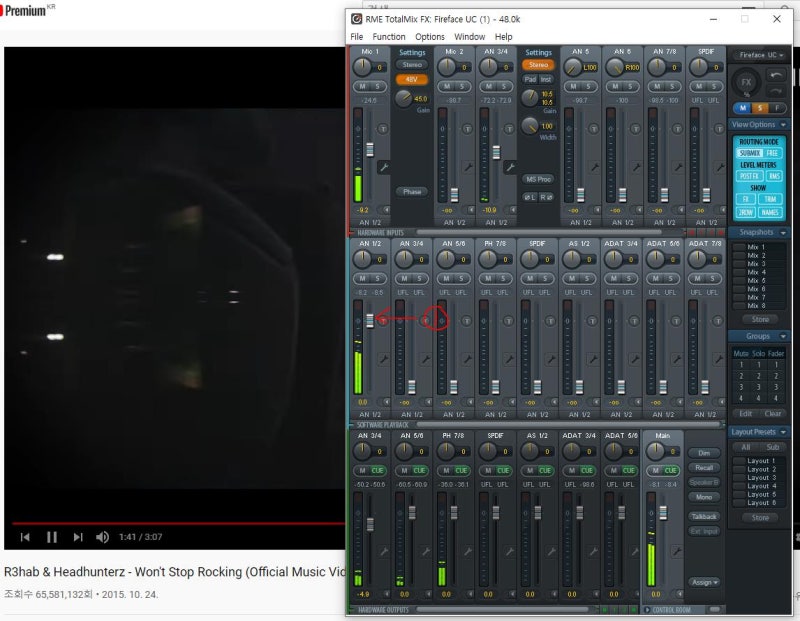
Task: Click trim T button on AN 6 input channel
Action: (x=635, y=129)
